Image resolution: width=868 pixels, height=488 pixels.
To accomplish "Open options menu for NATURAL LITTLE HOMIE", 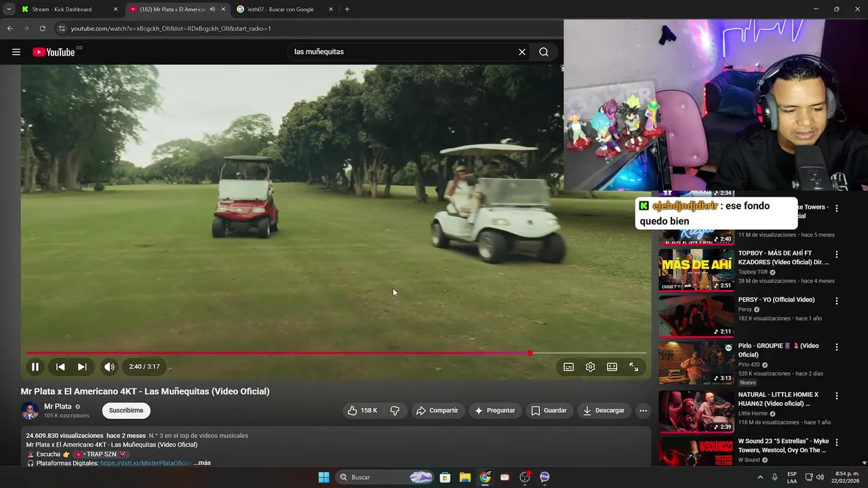I will (837, 395).
